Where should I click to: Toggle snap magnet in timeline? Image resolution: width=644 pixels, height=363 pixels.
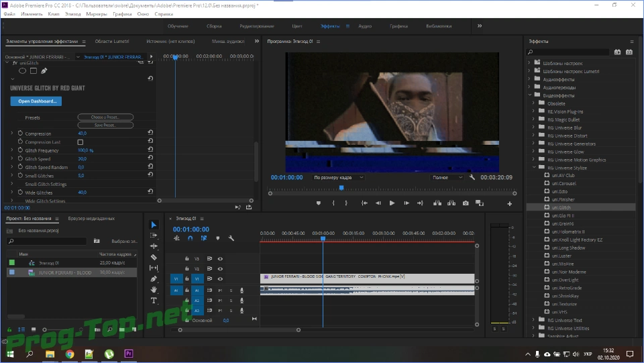pos(190,238)
